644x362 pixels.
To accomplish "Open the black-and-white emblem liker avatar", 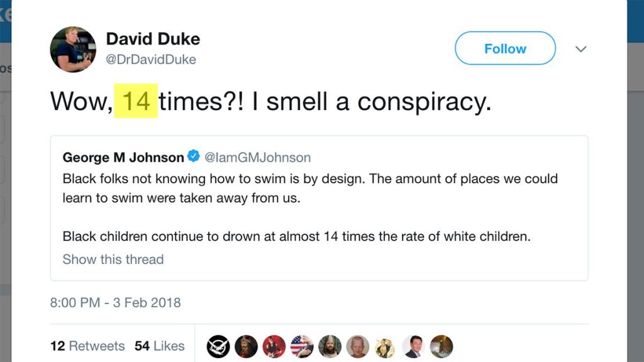I will click(218, 346).
